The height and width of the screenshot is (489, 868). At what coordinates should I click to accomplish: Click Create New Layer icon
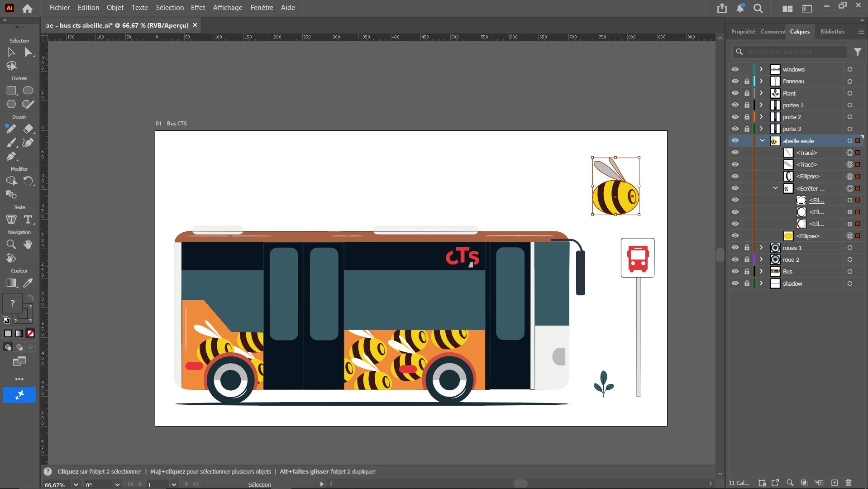(x=835, y=483)
